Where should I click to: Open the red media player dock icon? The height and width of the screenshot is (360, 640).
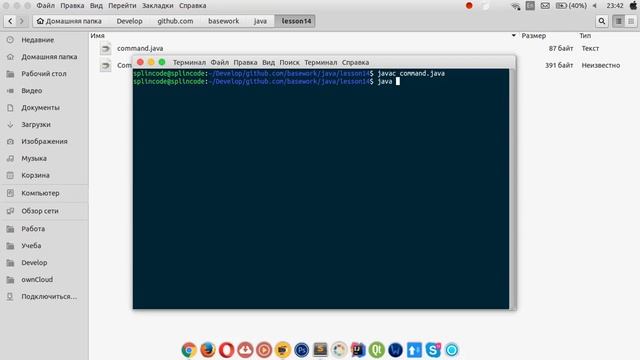click(264, 350)
